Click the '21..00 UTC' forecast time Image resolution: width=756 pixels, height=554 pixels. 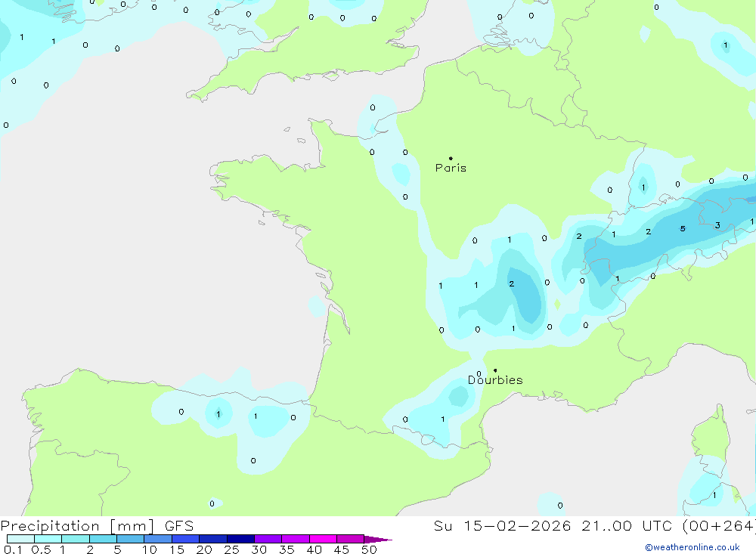click(627, 525)
